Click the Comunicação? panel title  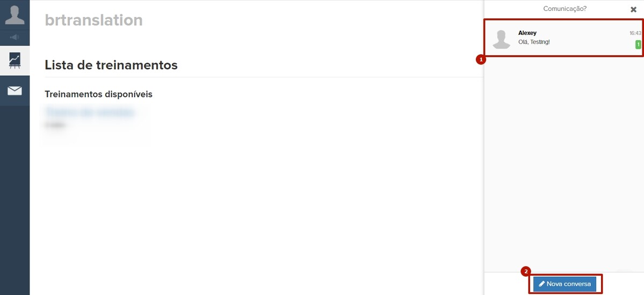565,9
